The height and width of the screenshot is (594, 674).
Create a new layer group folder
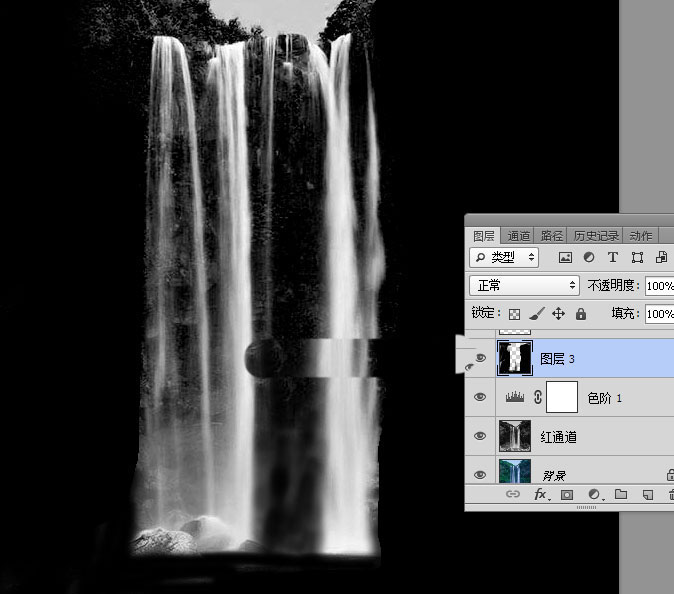point(620,495)
